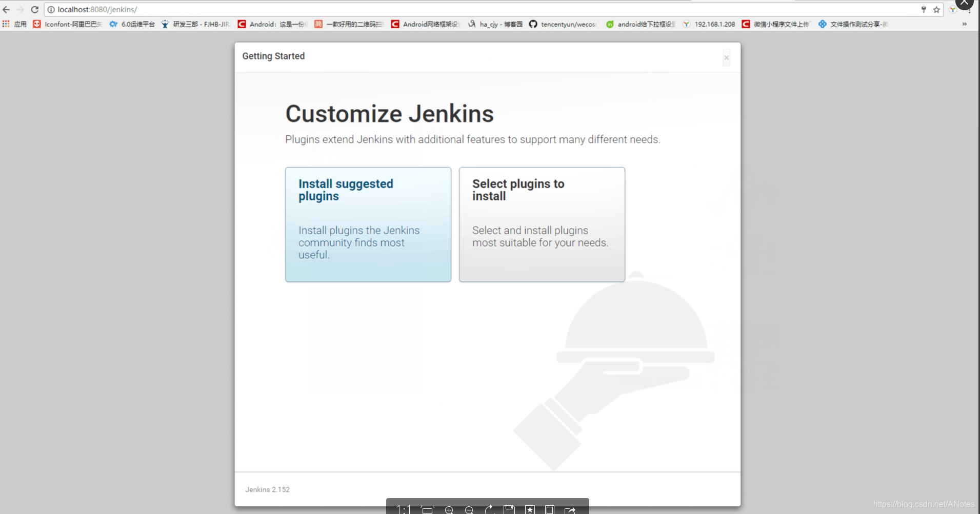This screenshot has height=514, width=980.
Task: Click the fit-to-window viewer icon
Action: 427,509
